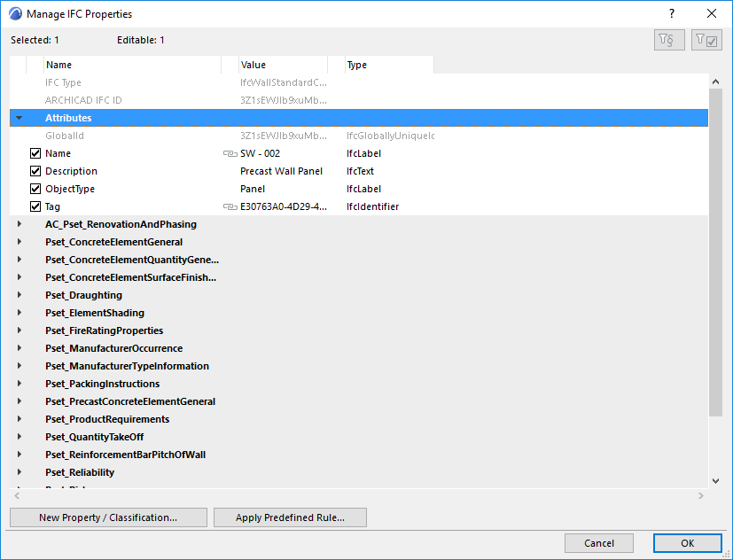
Task: Open the New Property / Classification dialog
Action: [x=108, y=517]
